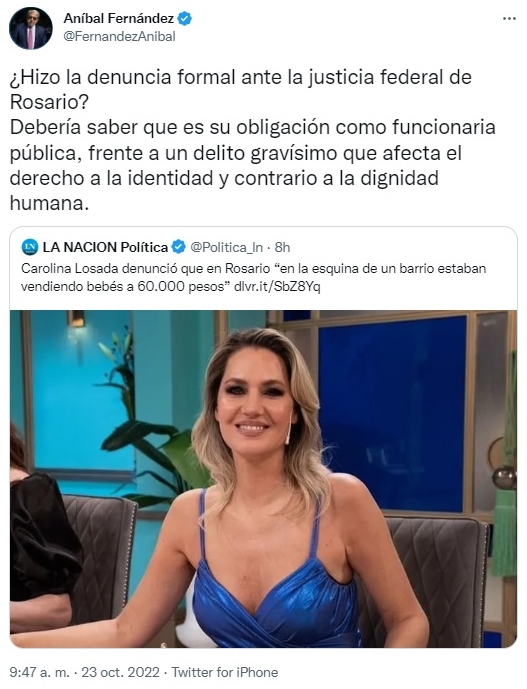Click the 8h quoted tweet timestamp
This screenshot has height=689, width=527.
click(283, 247)
